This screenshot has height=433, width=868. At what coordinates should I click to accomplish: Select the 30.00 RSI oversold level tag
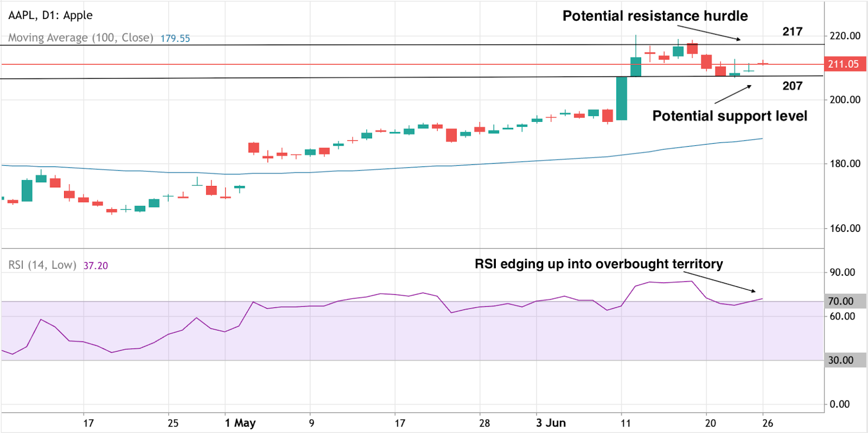point(841,360)
